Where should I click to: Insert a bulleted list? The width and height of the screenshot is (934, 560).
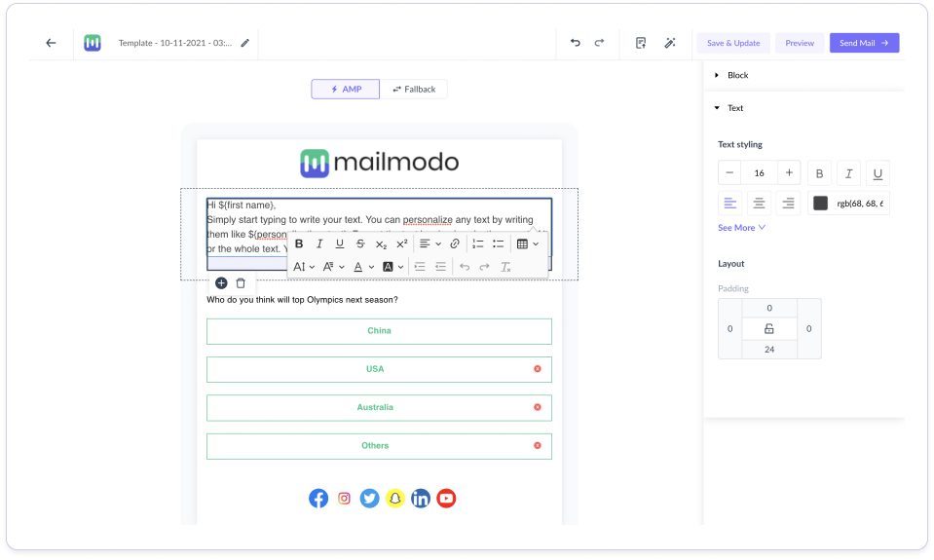click(x=499, y=243)
